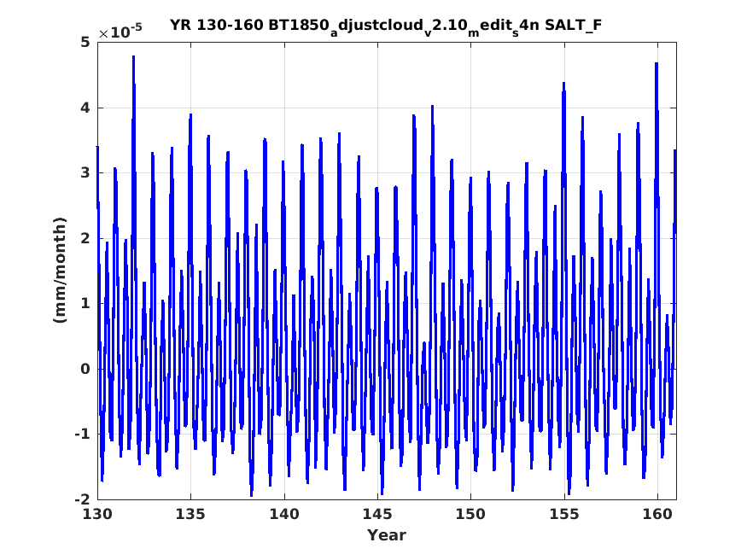Click the plot title text SALT_F
The height and width of the screenshot is (560, 747).
[573, 25]
